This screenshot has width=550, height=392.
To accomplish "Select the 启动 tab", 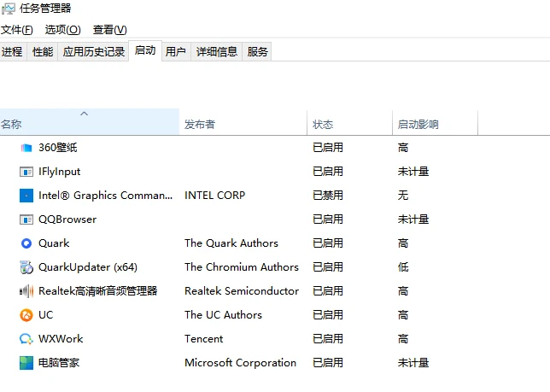I will [x=145, y=51].
